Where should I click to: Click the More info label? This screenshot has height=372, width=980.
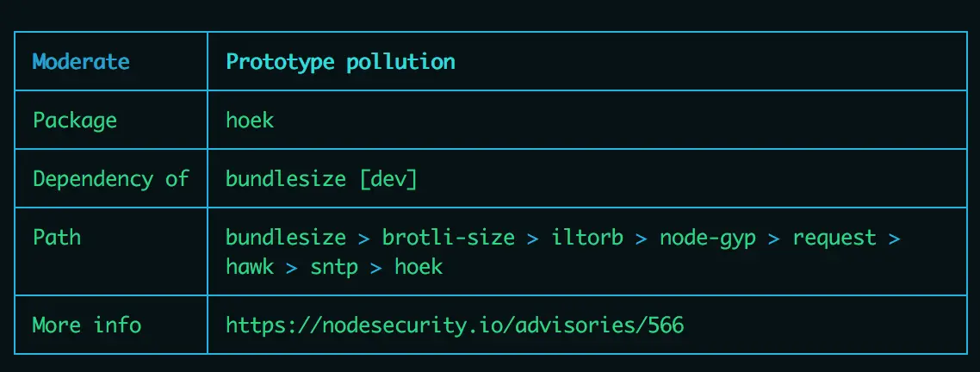point(87,325)
